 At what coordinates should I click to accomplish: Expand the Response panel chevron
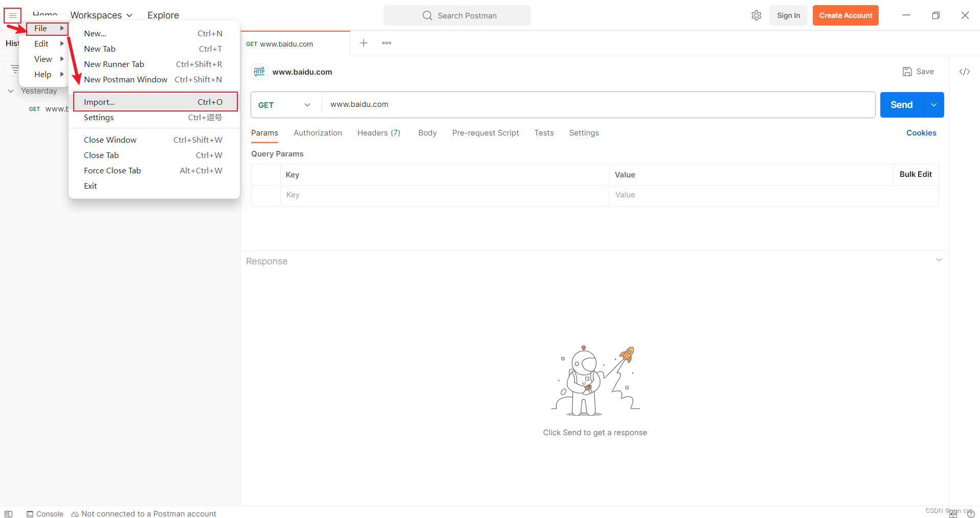[939, 260]
